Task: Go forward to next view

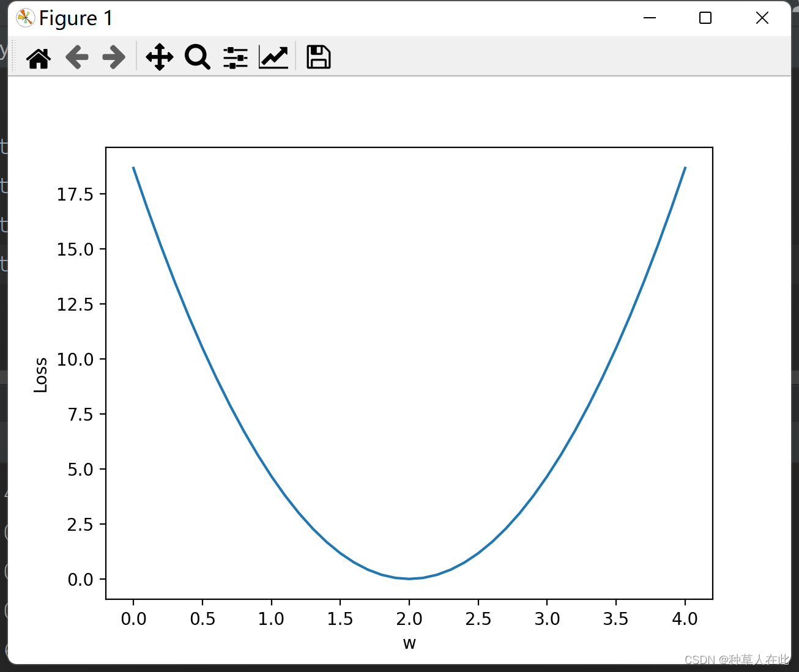Action: pos(114,57)
